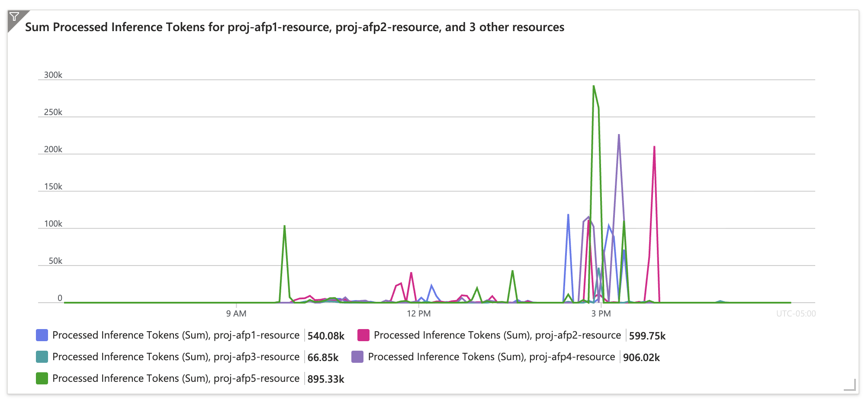The height and width of the screenshot is (403, 868).
Task: Expand details for the proj-afp3-resource legend entry
Action: tap(175, 356)
